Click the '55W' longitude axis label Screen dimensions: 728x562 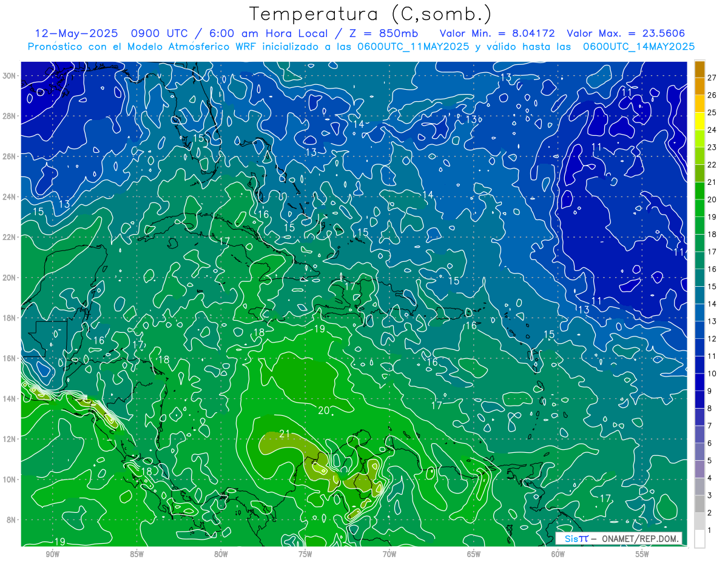pyautogui.click(x=642, y=554)
